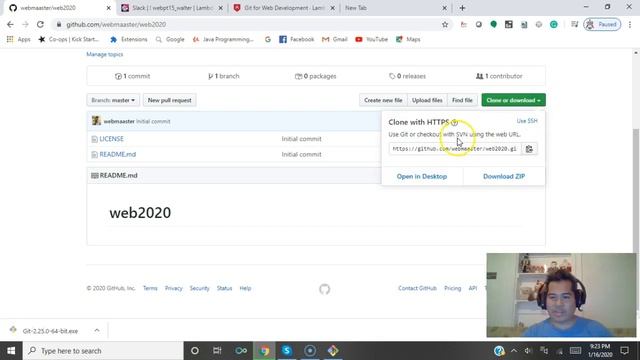This screenshot has height=360, width=640.
Task: Open Contact GitHub footer link
Action: pyautogui.click(x=417, y=288)
